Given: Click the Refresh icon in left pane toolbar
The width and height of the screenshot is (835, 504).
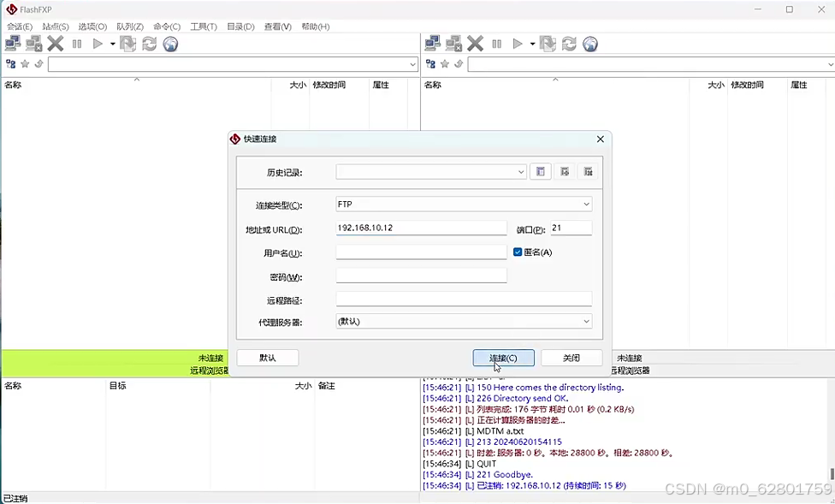Looking at the screenshot, I should click(149, 44).
